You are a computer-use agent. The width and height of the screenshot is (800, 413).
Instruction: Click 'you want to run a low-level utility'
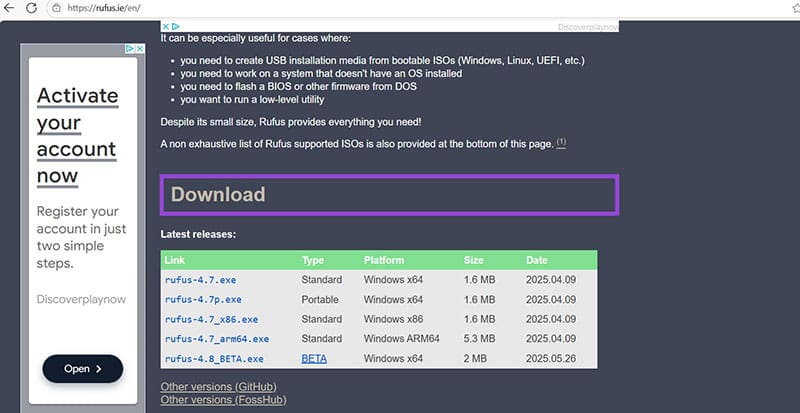[252, 100]
